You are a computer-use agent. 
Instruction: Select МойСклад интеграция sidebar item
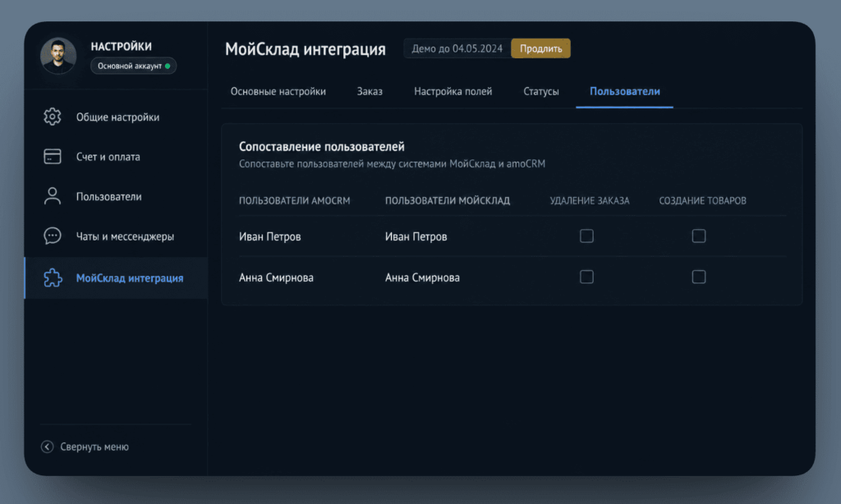click(x=116, y=277)
